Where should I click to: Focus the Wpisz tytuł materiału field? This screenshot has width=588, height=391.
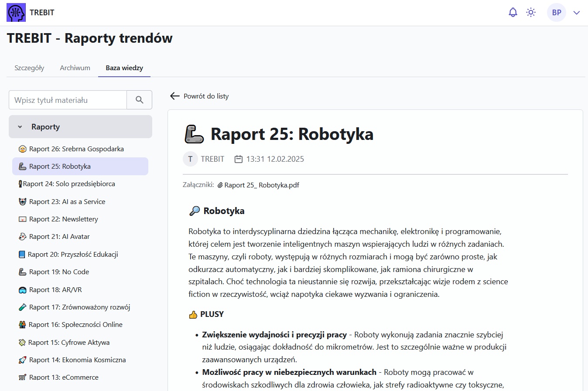tap(68, 100)
